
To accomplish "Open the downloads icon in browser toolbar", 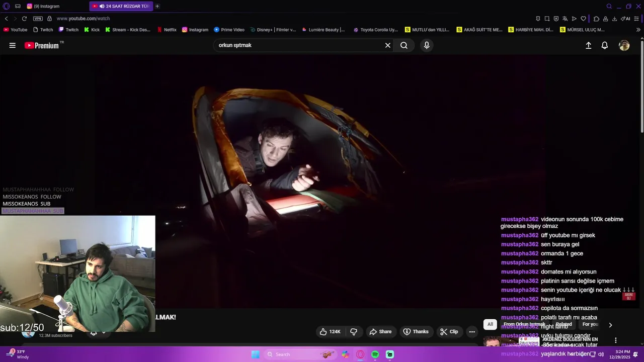I will 614,19.
